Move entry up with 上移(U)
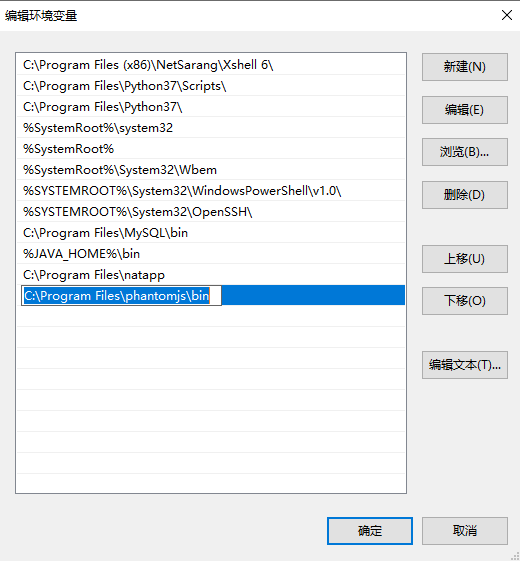 (x=465, y=259)
